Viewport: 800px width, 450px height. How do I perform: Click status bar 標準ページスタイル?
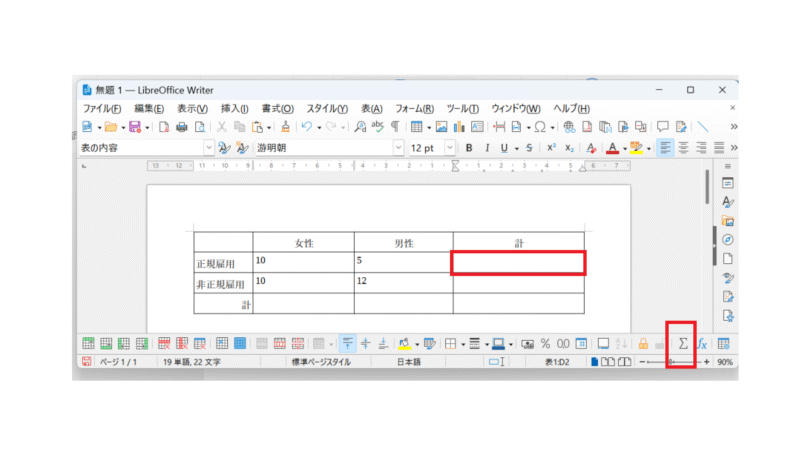321,362
